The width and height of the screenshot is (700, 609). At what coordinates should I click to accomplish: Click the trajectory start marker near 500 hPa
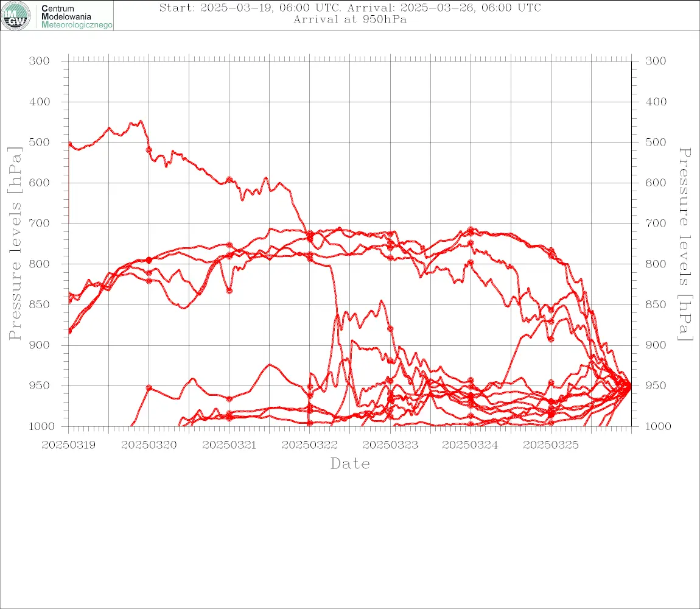(69, 144)
